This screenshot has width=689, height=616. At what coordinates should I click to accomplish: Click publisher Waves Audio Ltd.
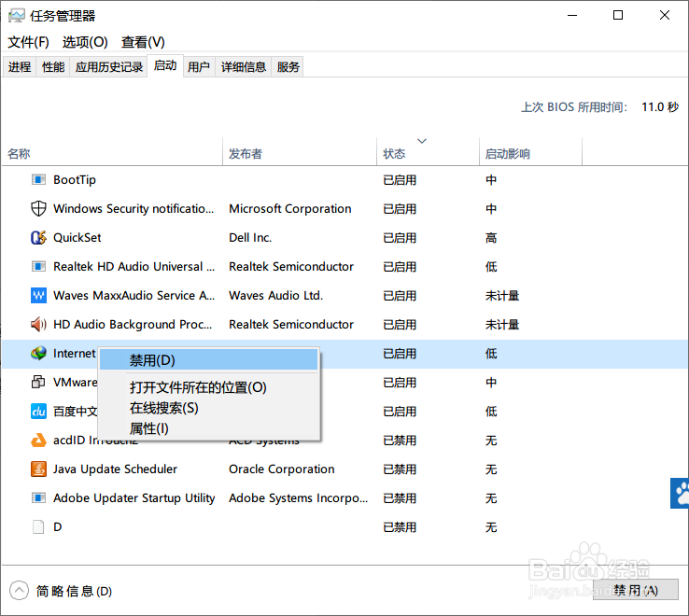[x=276, y=296]
